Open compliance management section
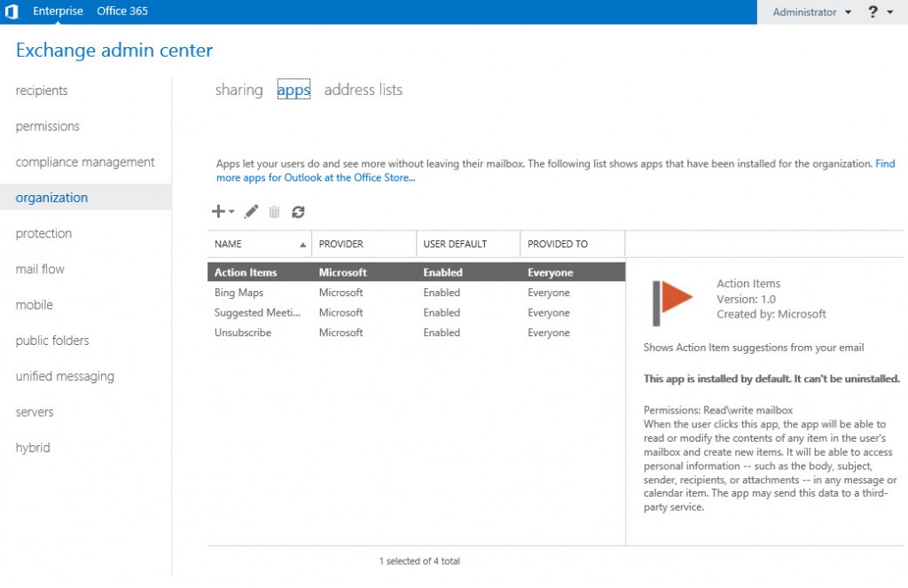The height and width of the screenshot is (588, 908). pos(85,162)
